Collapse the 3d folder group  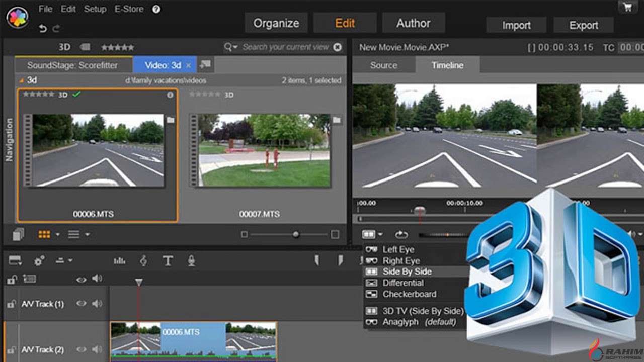point(21,80)
